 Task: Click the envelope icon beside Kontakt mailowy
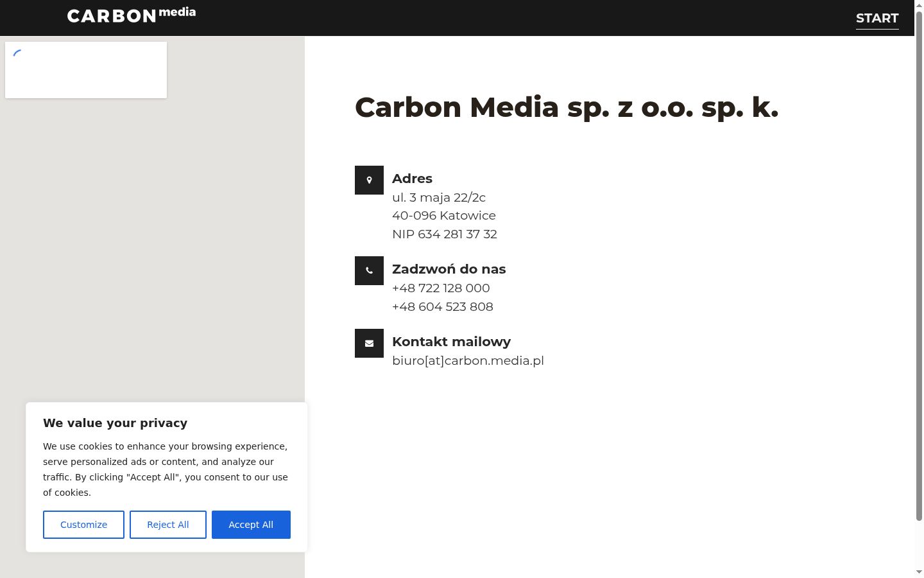pyautogui.click(x=369, y=343)
